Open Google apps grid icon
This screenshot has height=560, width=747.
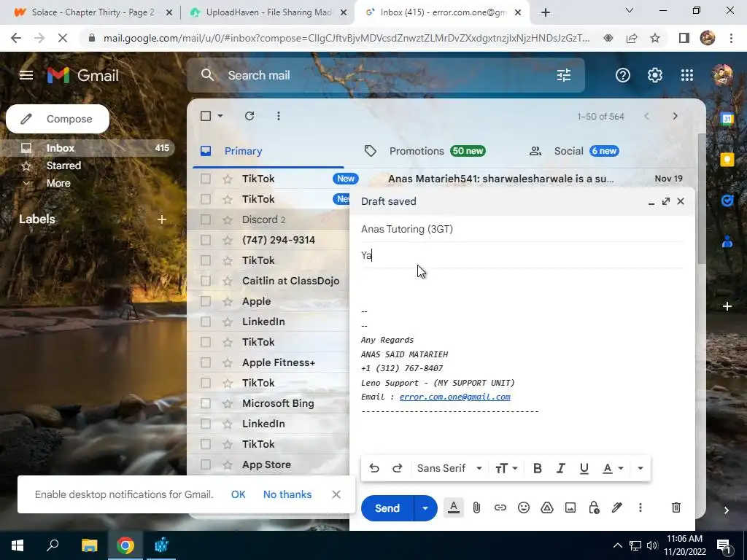687,75
